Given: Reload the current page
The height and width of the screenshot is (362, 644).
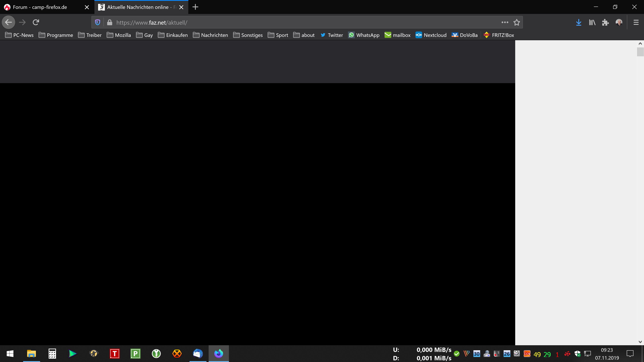Looking at the screenshot, I should tap(36, 22).
